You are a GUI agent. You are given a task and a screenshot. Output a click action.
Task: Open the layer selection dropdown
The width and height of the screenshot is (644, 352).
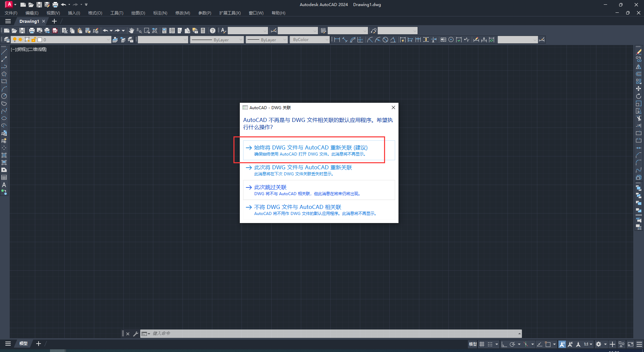pyautogui.click(x=108, y=39)
